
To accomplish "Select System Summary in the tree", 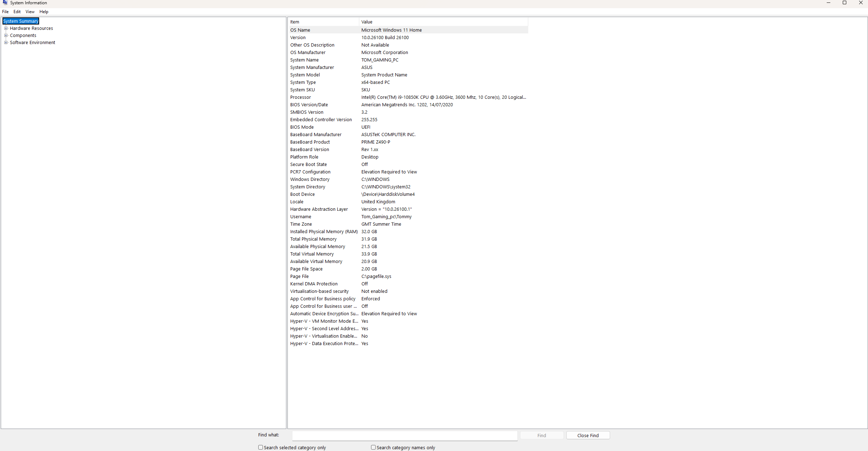I will (x=21, y=21).
